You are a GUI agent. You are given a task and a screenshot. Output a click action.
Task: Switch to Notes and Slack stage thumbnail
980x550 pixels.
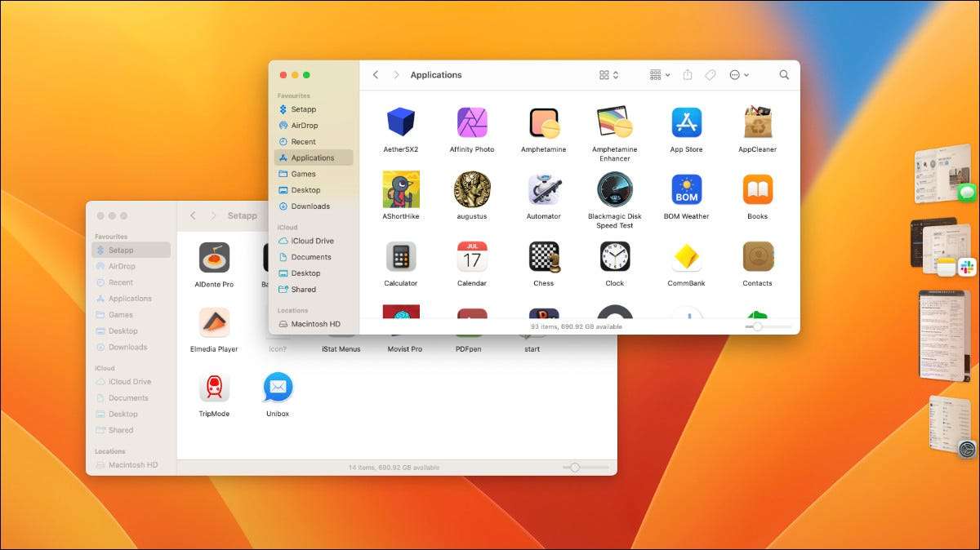[942, 247]
